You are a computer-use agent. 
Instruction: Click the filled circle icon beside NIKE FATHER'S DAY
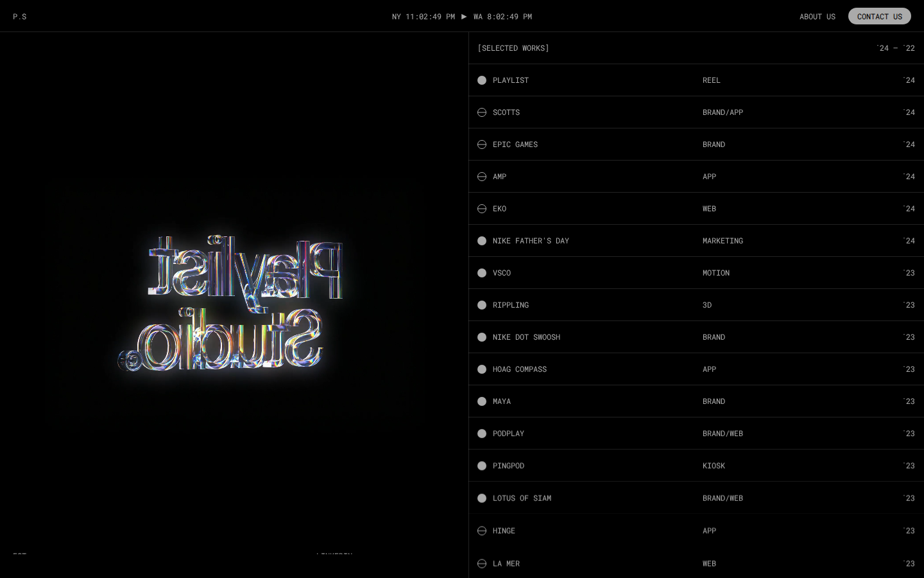(x=482, y=241)
